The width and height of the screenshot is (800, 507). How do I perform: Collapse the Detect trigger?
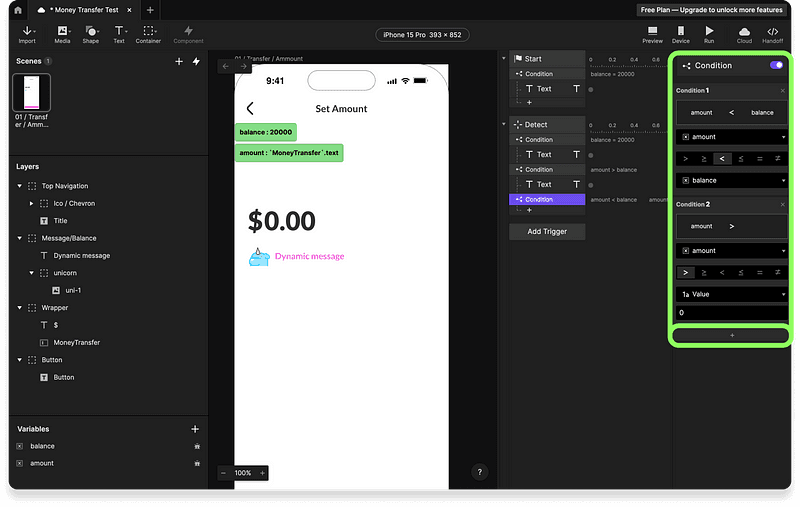point(504,124)
